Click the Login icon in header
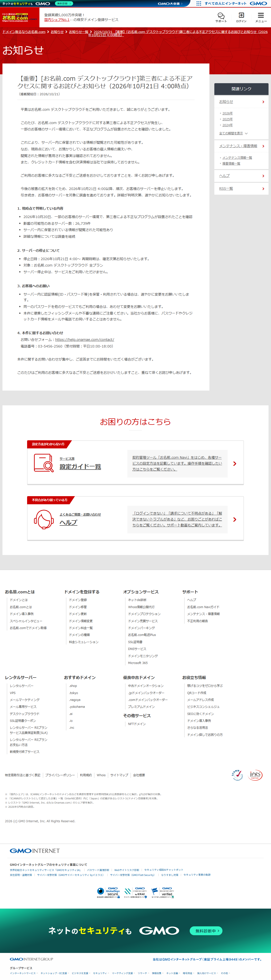The image size is (271, 980). (x=241, y=17)
